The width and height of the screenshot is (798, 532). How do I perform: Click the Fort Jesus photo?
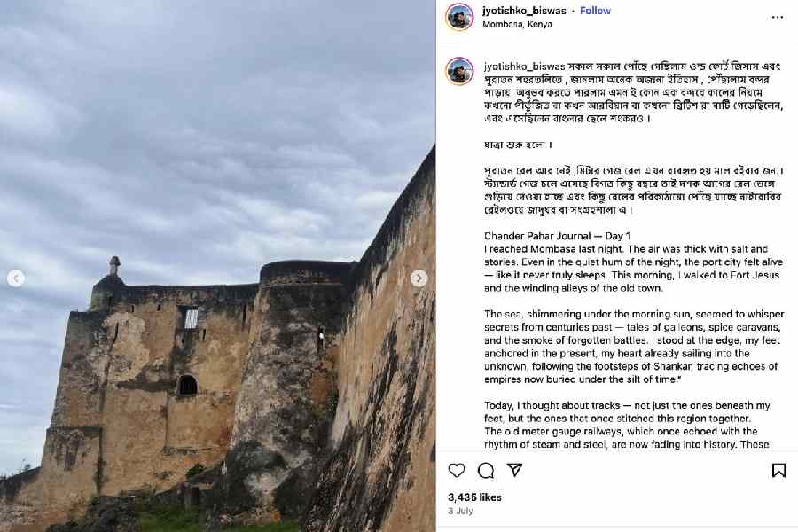(218, 266)
